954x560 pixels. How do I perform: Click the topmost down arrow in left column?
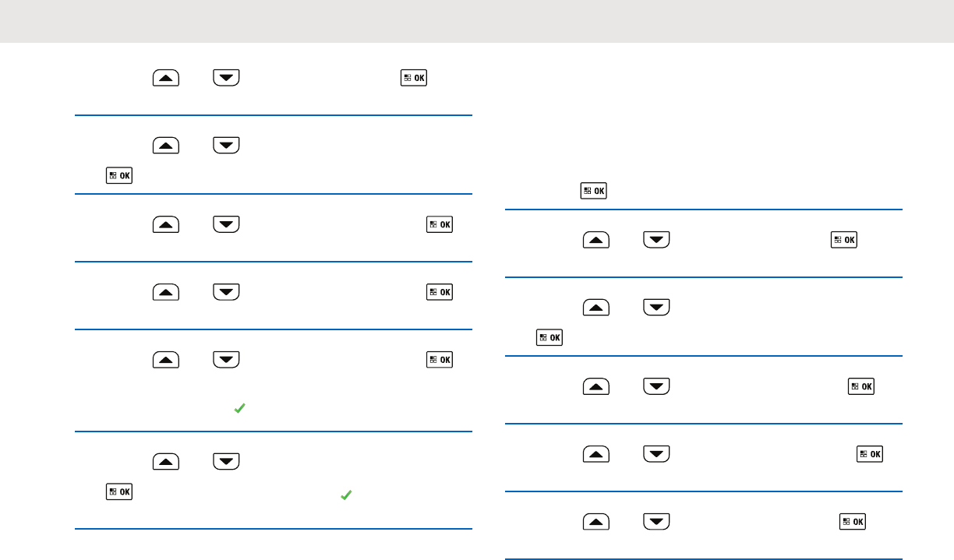225,78
